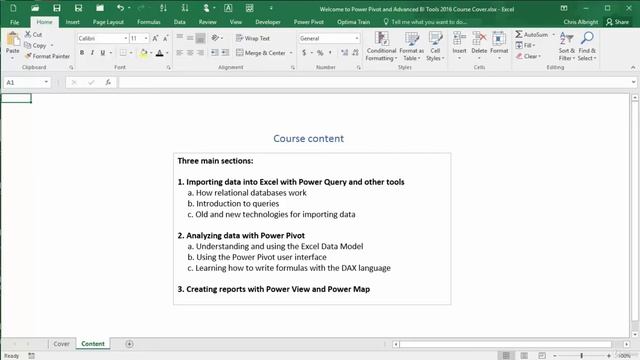Align text left icon
The width and height of the screenshot is (640, 360).
(180, 53)
